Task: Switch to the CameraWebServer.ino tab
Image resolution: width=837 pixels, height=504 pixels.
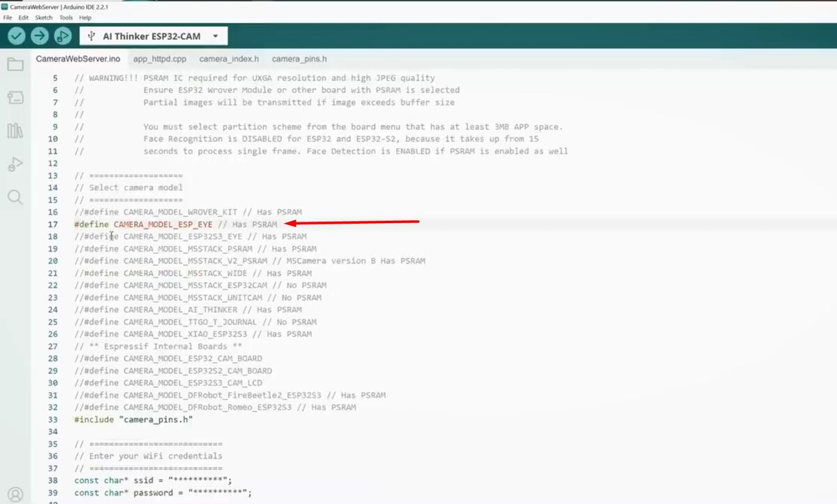Action: 77,59
